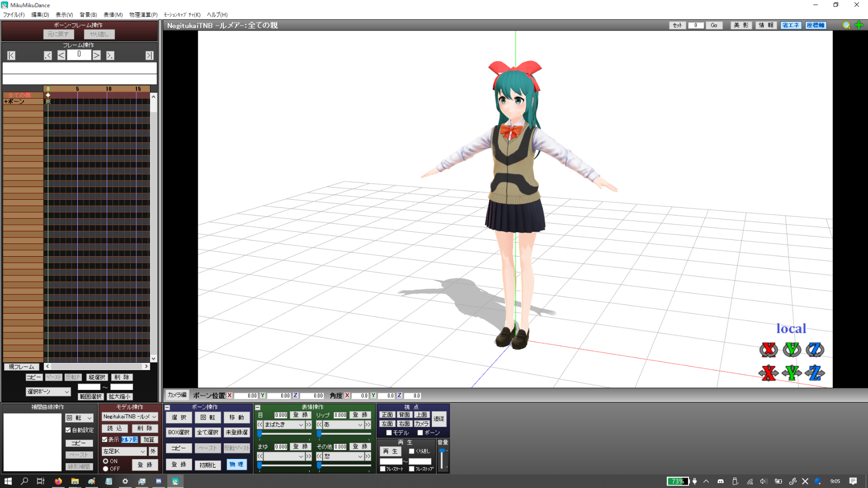Image resolution: width=868 pixels, height=488 pixels.
Task: Click the lower blue Z move gizmo
Action: [815, 373]
